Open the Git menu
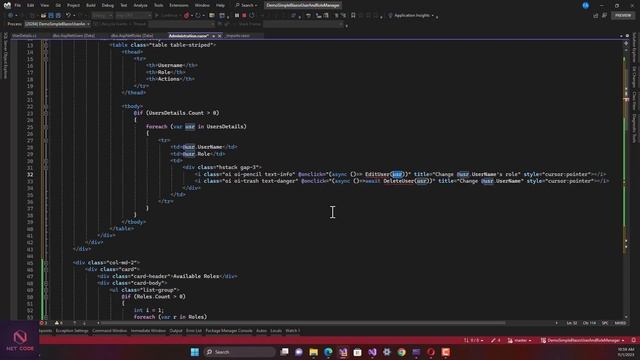The width and height of the screenshot is (640, 360). pos(58,5)
